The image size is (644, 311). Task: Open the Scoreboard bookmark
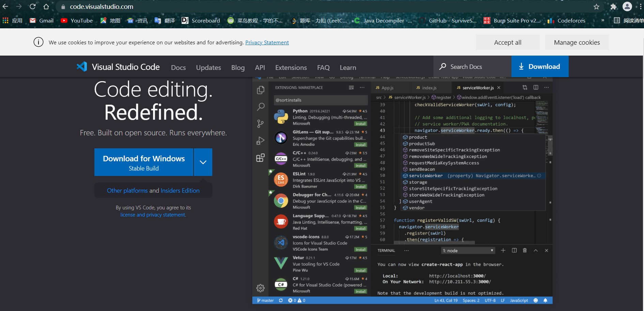pyautogui.click(x=201, y=20)
